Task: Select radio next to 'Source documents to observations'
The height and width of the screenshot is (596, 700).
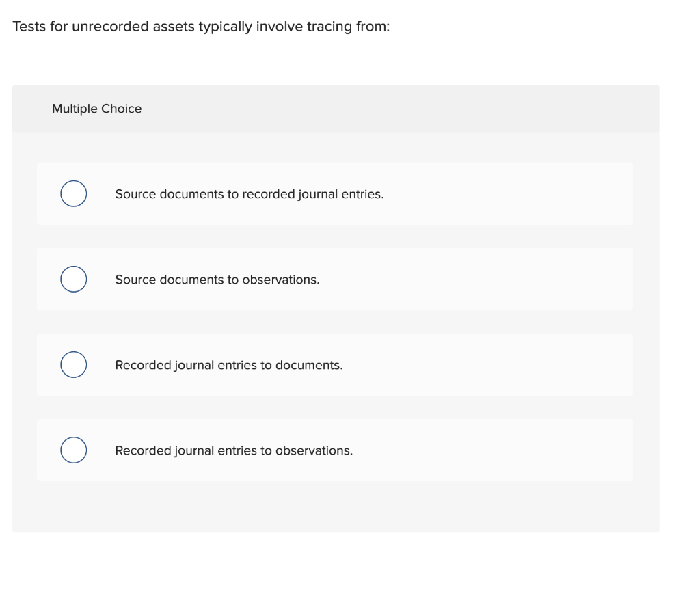Action: 73,279
